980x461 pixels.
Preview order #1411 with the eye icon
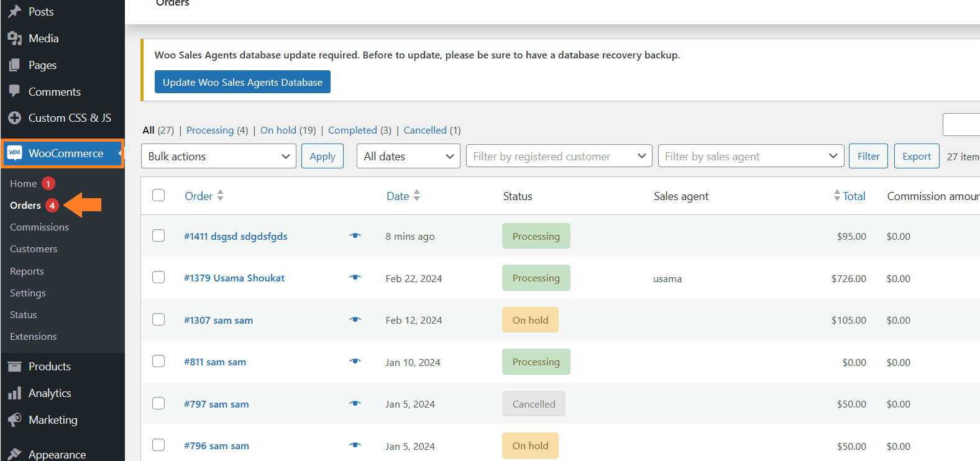click(355, 235)
